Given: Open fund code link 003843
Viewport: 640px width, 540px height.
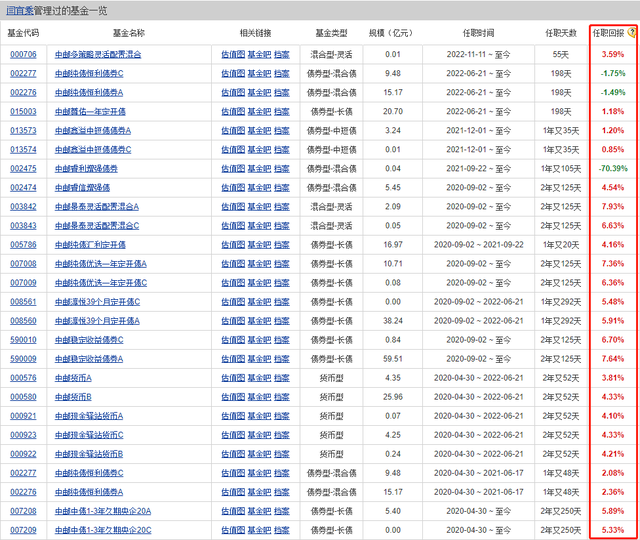Looking at the screenshot, I should pyautogui.click(x=23, y=226).
